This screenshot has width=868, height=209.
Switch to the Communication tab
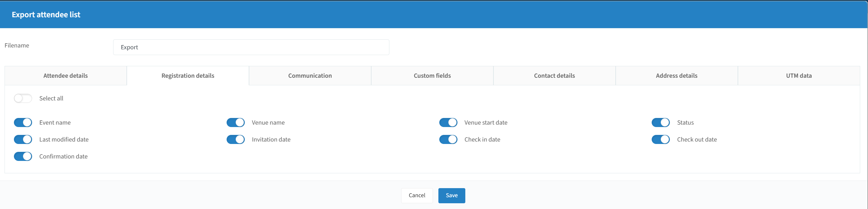tap(310, 76)
